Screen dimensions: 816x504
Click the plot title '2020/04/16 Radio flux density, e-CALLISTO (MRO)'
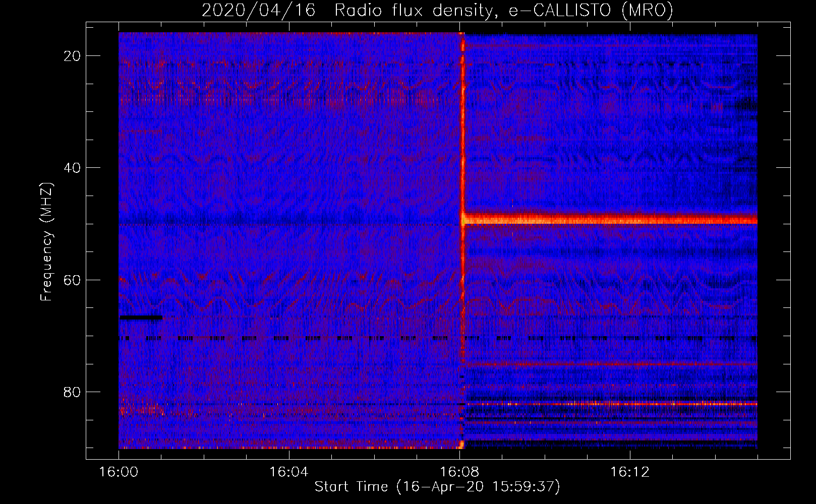coord(437,10)
